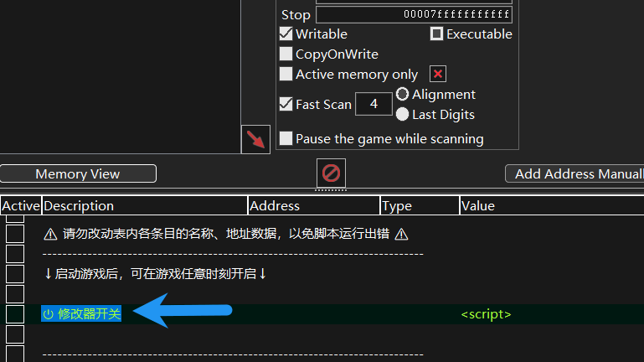Screen dimensions: 644x362
Task: Select the Last Digits radio button
Action: coord(403,114)
